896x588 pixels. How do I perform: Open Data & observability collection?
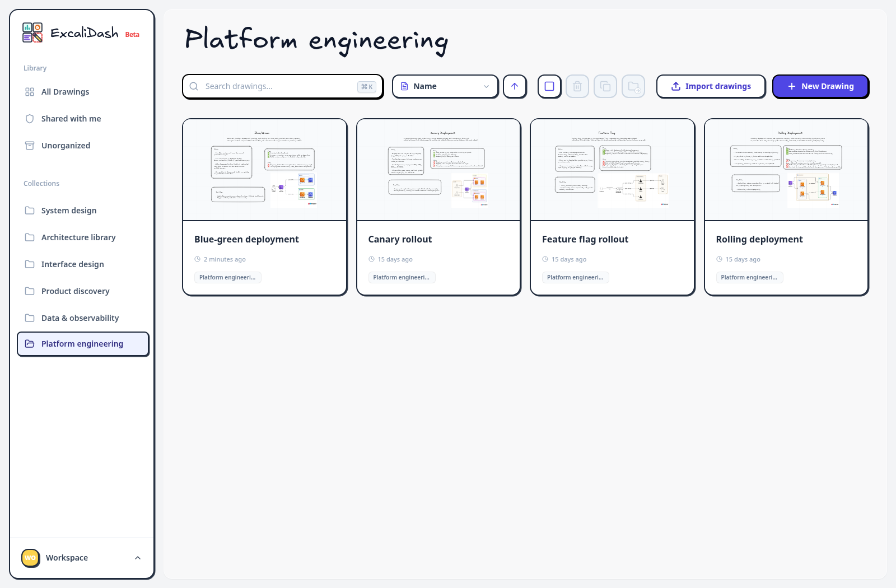point(82,318)
